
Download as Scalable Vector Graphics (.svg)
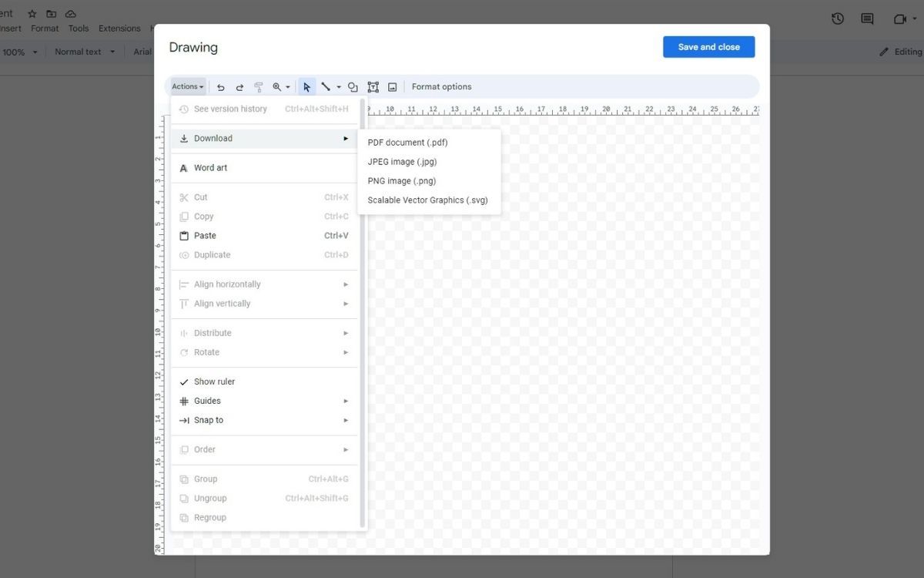pos(430,200)
